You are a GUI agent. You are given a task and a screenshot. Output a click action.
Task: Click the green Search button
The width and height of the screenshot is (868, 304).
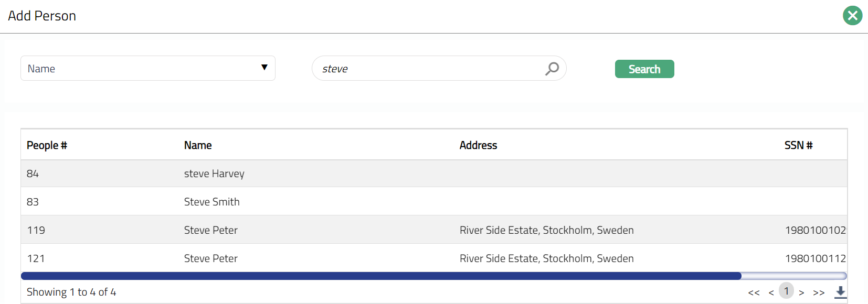(644, 69)
